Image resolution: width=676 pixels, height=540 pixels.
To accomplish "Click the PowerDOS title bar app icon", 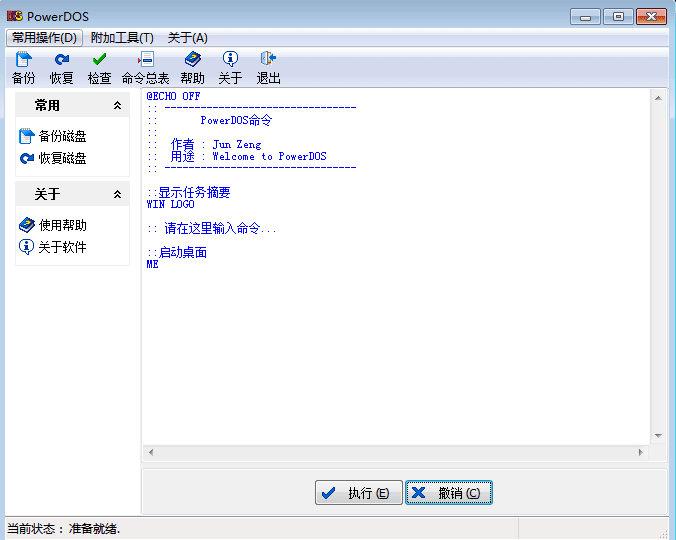I will [15, 16].
